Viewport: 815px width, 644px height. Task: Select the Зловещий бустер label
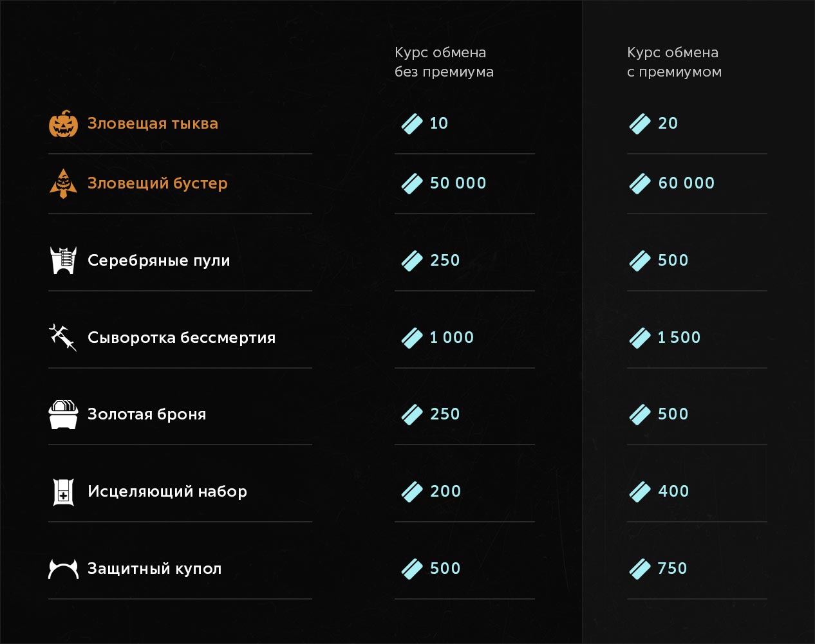158,183
